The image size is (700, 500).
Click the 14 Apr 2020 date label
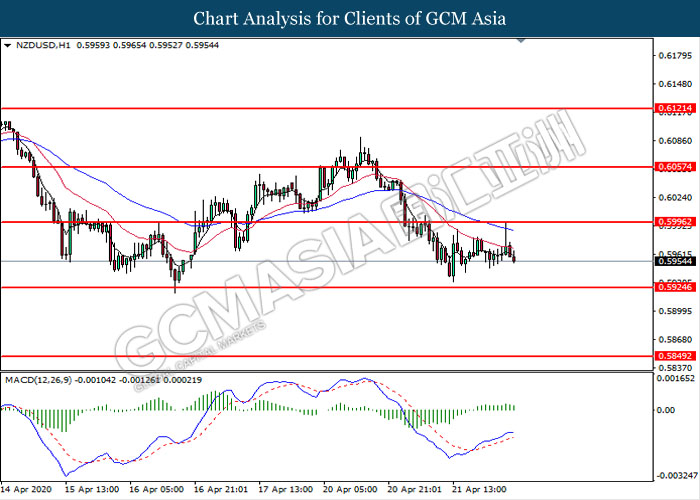(26, 491)
